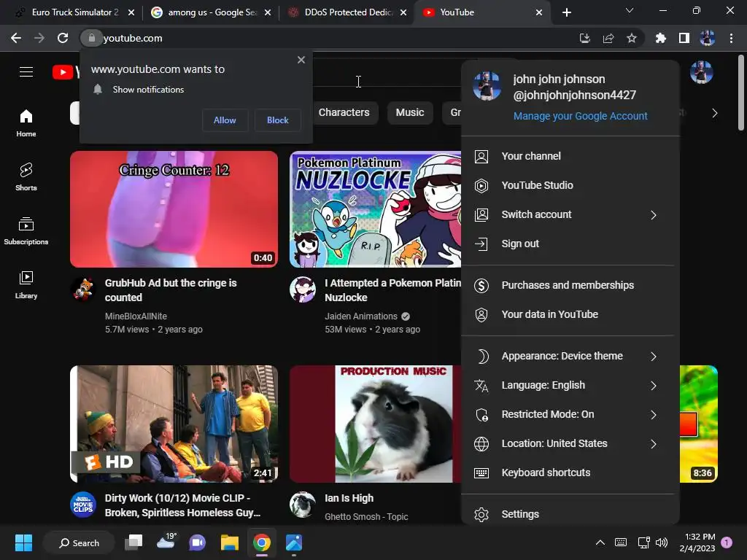Viewport: 747px width, 560px height.
Task: Open Your channel
Action: click(x=570, y=156)
